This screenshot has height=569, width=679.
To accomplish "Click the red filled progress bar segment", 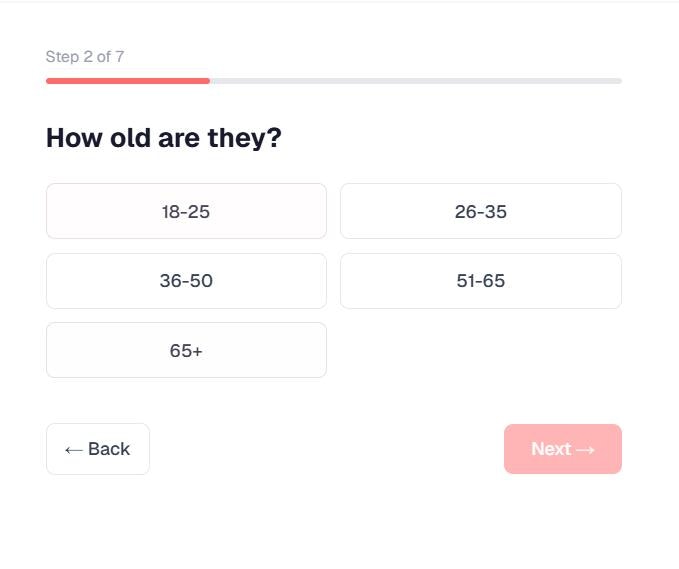I will 128,81.
